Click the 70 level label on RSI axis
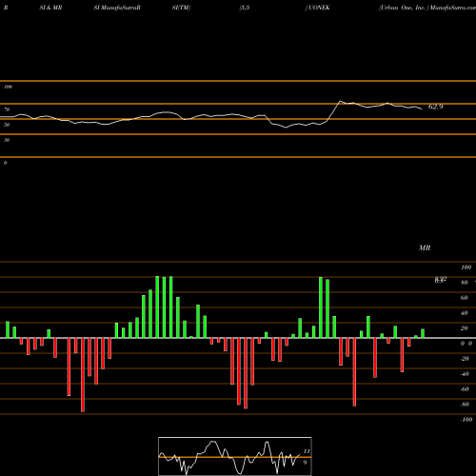This screenshot has height=476, width=476. (7, 109)
